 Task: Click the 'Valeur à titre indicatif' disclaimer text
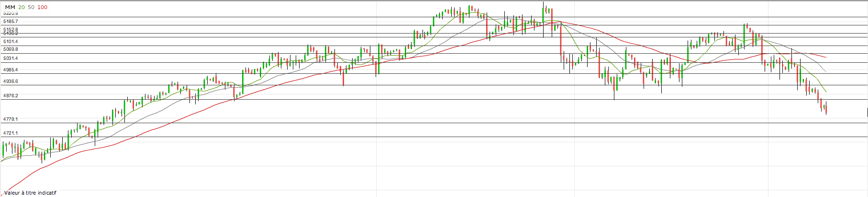click(30, 193)
